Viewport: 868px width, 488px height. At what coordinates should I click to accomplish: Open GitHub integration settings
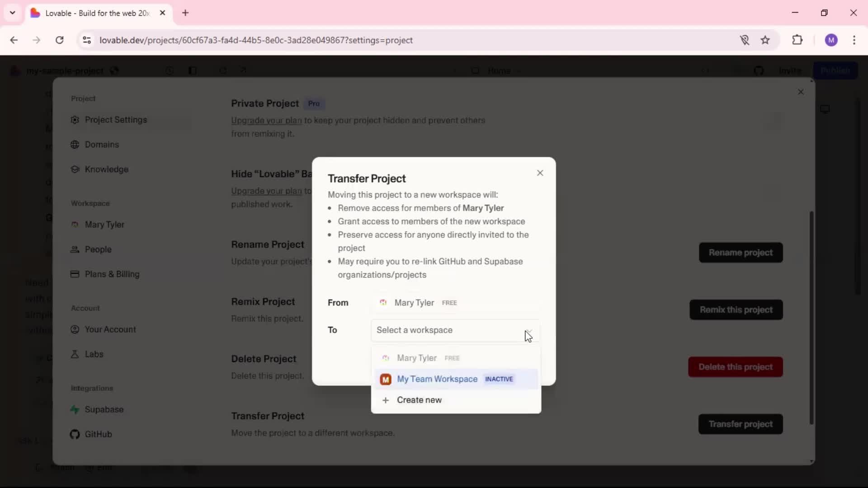point(130,434)
